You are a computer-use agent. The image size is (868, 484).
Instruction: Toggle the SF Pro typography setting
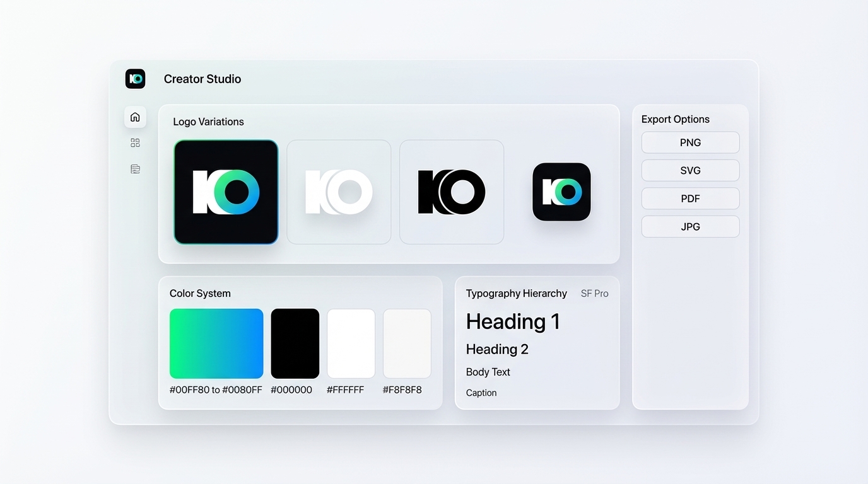coord(594,293)
